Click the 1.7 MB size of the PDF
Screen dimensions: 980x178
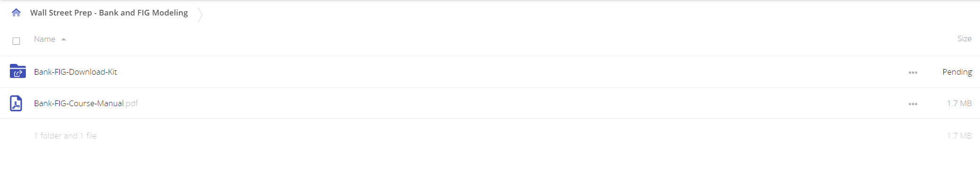959,103
